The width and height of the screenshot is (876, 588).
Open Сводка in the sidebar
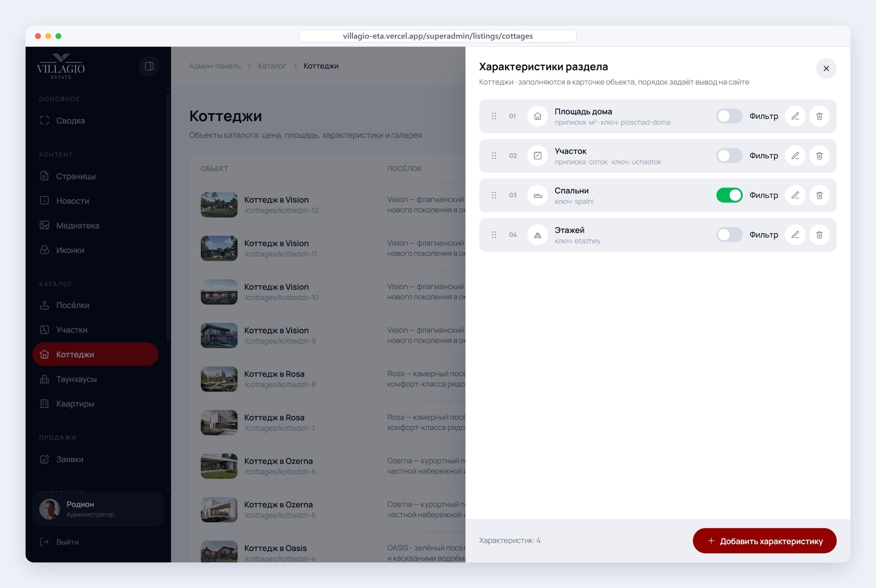pos(95,121)
